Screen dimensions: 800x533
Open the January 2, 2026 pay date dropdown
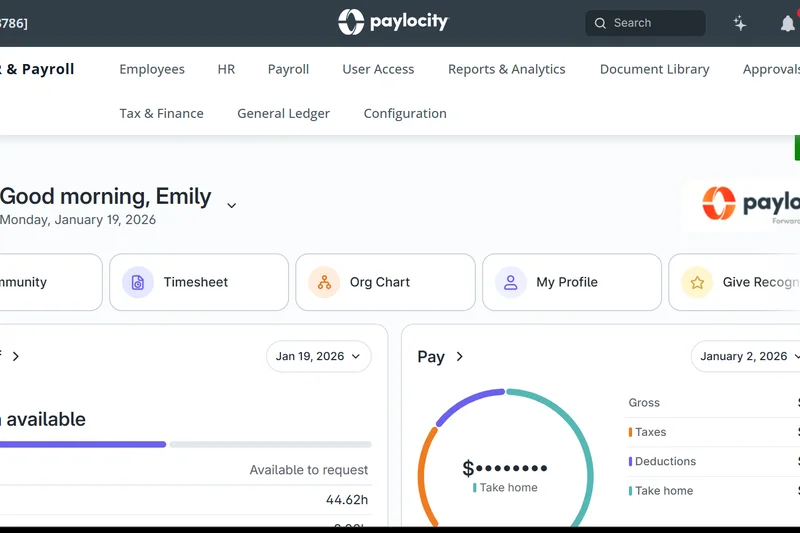pos(746,356)
